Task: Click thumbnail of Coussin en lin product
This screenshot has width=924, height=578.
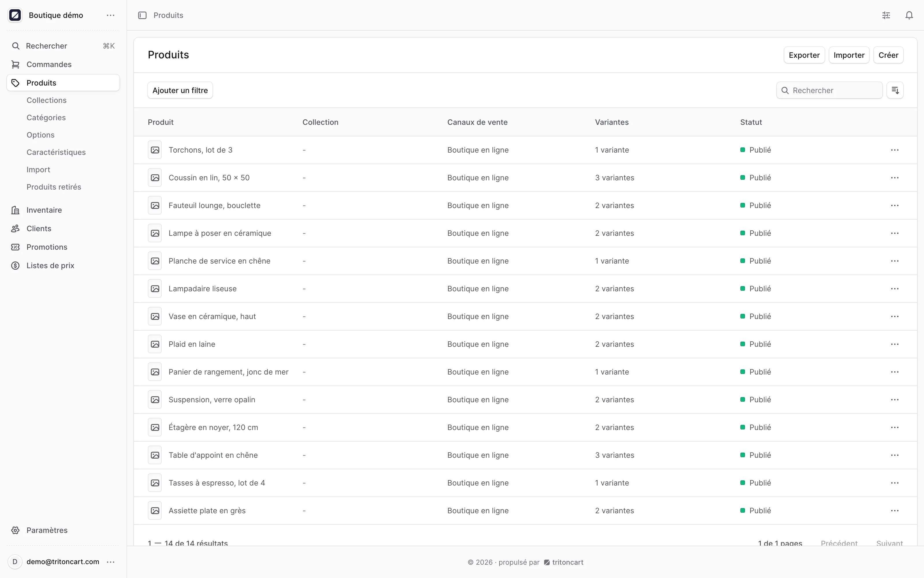Action: click(x=155, y=178)
